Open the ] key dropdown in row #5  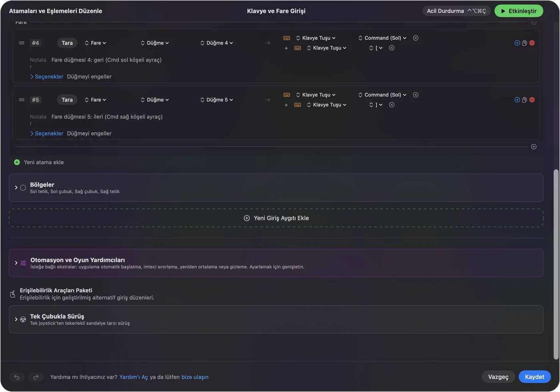pyautogui.click(x=376, y=105)
